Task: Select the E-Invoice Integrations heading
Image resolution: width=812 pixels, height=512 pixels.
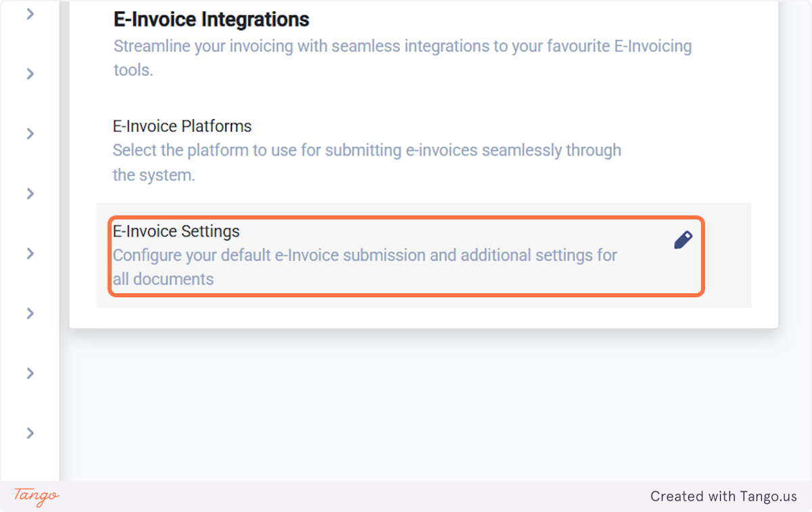Action: (x=210, y=19)
